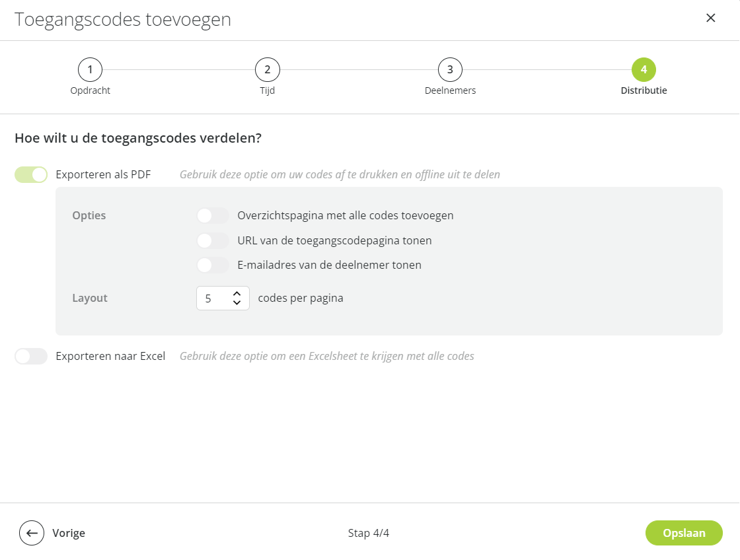The image size is (740, 560).
Task: Disable the Exporteren als PDF toggle
Action: (31, 174)
